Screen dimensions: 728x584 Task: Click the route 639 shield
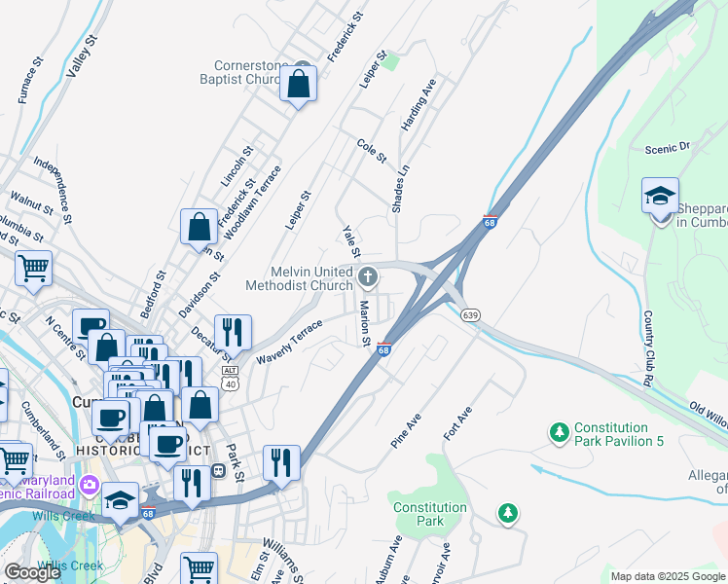click(470, 315)
